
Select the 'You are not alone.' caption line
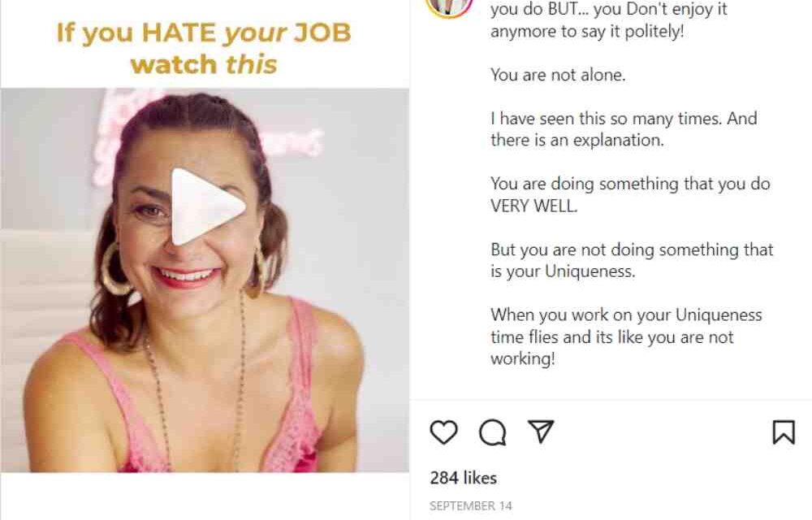[559, 75]
